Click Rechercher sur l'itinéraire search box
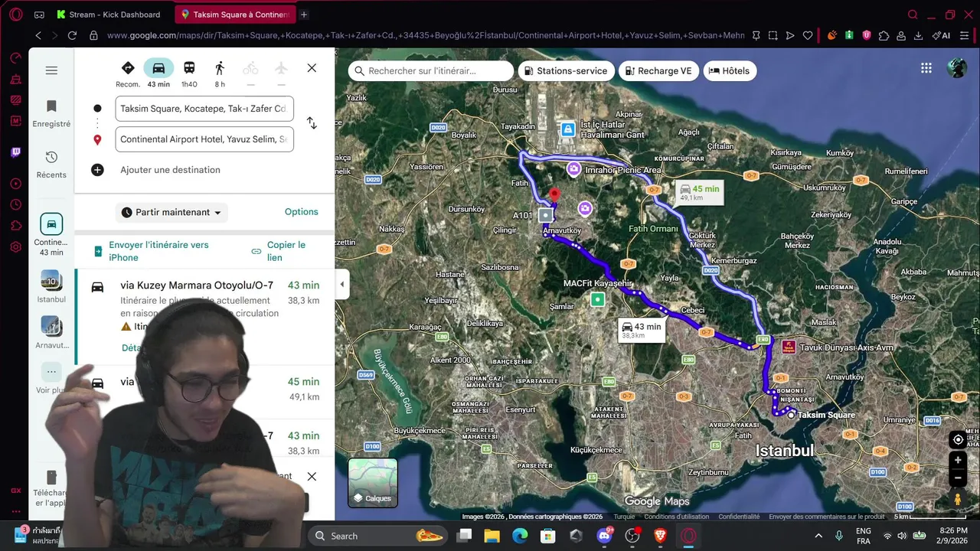This screenshot has height=551, width=980. coord(431,70)
